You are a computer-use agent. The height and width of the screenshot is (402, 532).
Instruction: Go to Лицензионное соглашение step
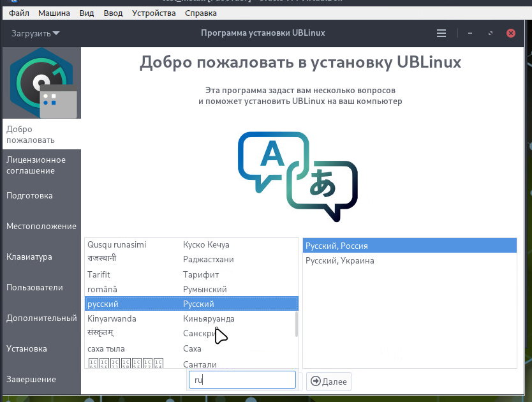point(41,165)
